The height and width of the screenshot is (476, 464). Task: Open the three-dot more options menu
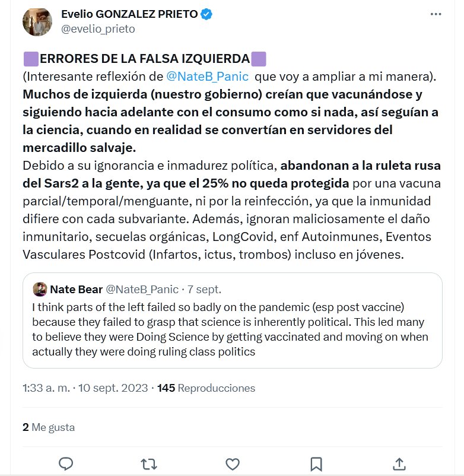(437, 14)
